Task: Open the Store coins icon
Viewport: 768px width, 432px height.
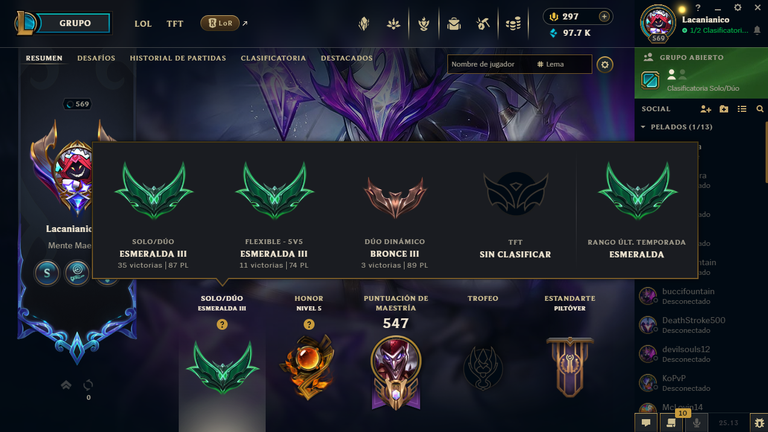Action: [x=513, y=23]
